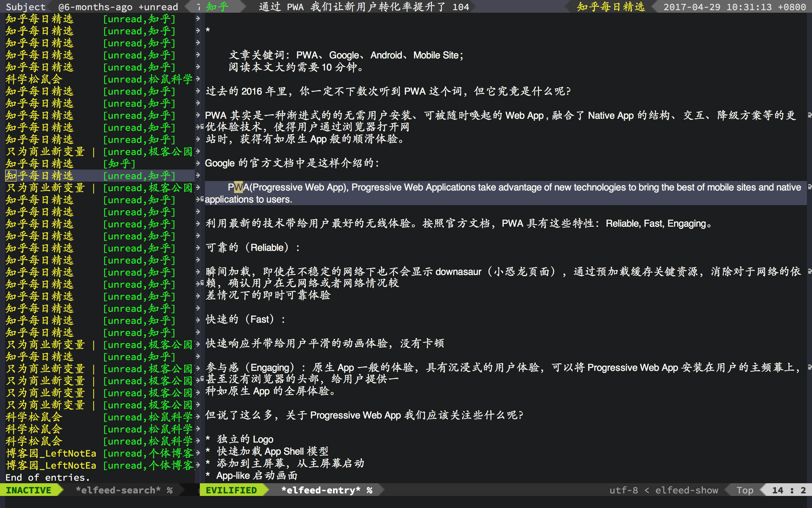
Task: Click the line 快速响应并带给用户平滑的动画体验
Action: click(x=325, y=343)
